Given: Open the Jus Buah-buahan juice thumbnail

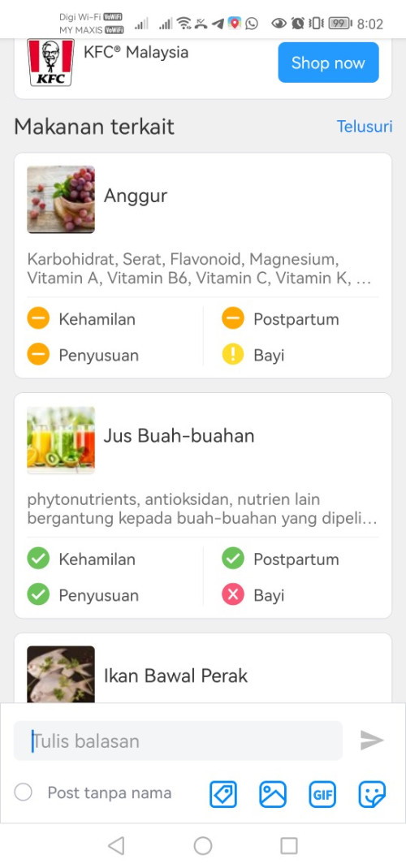Looking at the screenshot, I should [61, 440].
